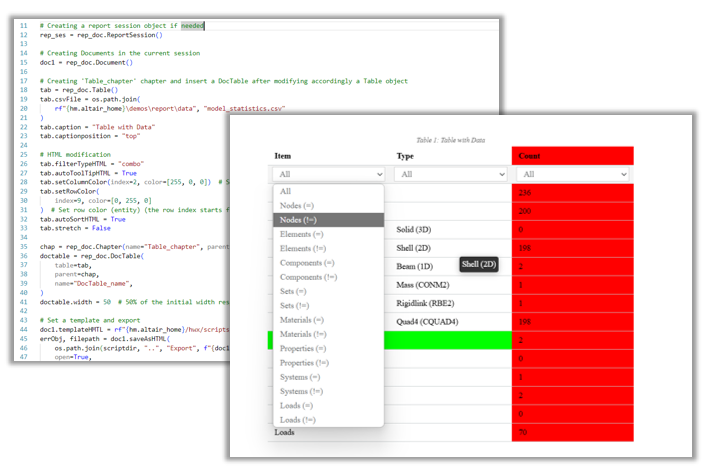Select 'Loads (!=)' filter option

[x=328, y=420]
